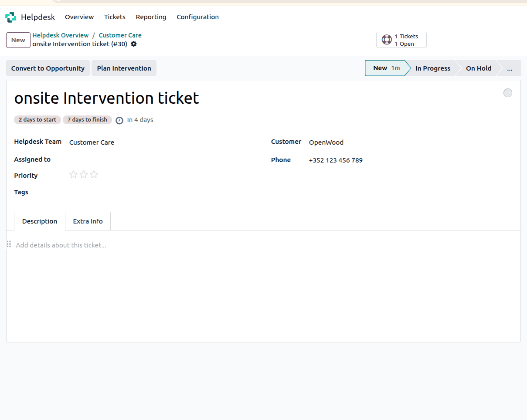Toggle the '2 days to start' badge
527x420 pixels.
(x=37, y=120)
